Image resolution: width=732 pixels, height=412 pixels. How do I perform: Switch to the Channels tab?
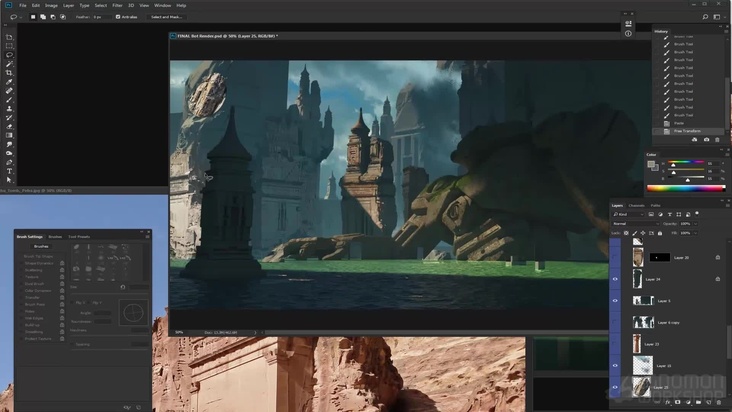pyautogui.click(x=637, y=205)
